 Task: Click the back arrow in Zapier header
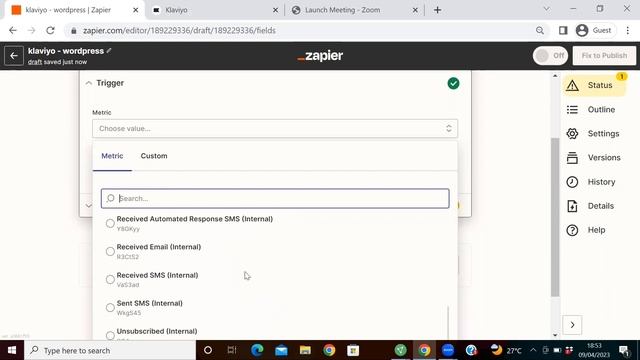pyautogui.click(x=14, y=56)
